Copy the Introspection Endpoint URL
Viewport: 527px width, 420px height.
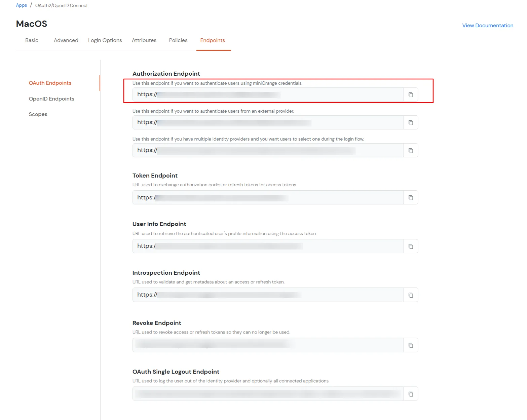[411, 295]
